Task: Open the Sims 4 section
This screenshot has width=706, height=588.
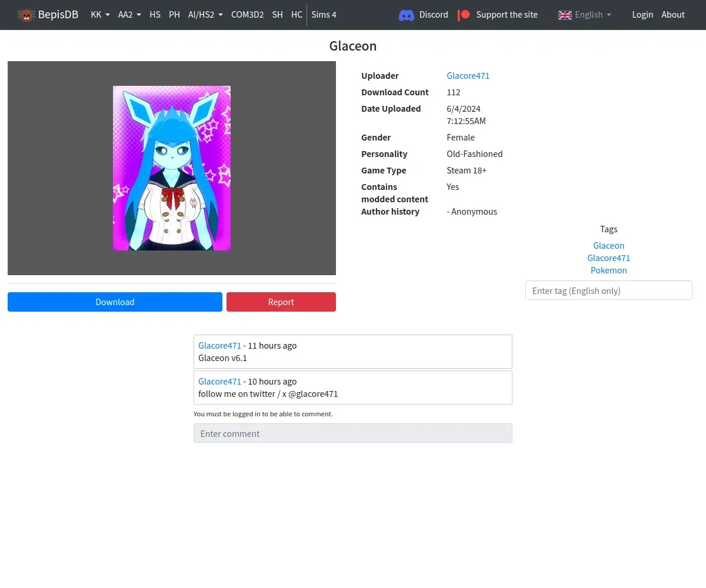Action: [324, 15]
